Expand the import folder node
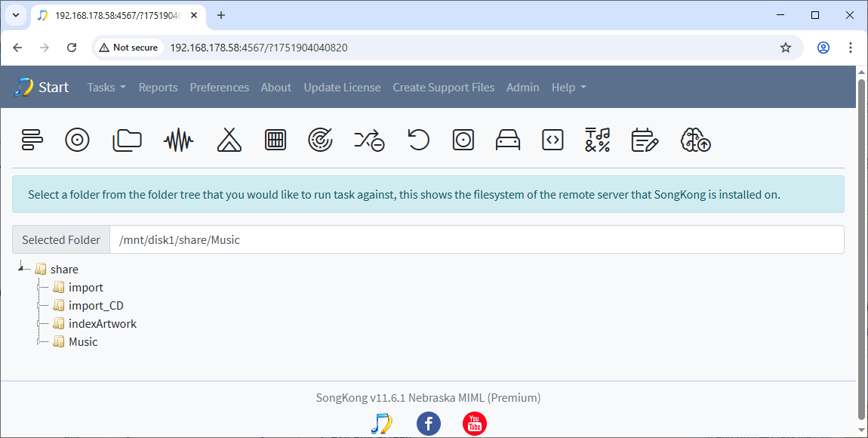This screenshot has height=438, width=868. [x=38, y=288]
